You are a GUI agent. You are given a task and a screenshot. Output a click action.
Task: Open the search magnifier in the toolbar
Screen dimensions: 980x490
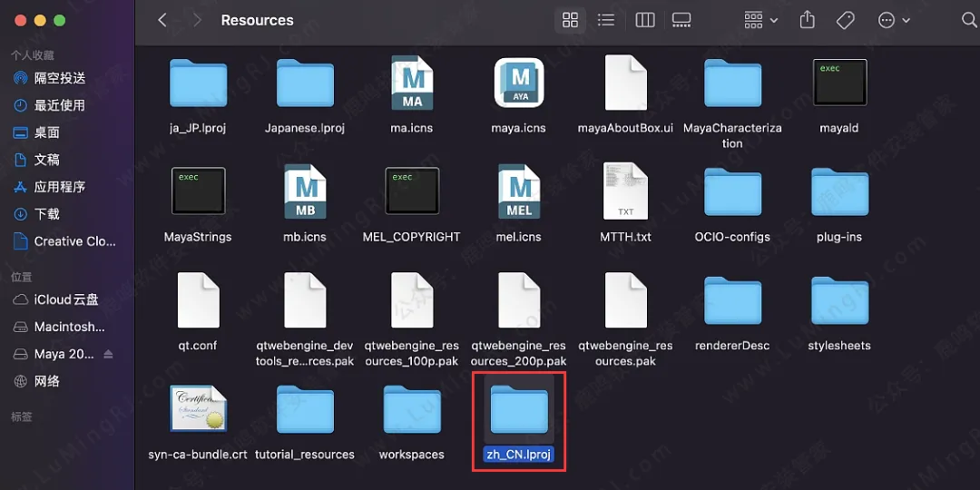click(x=968, y=20)
